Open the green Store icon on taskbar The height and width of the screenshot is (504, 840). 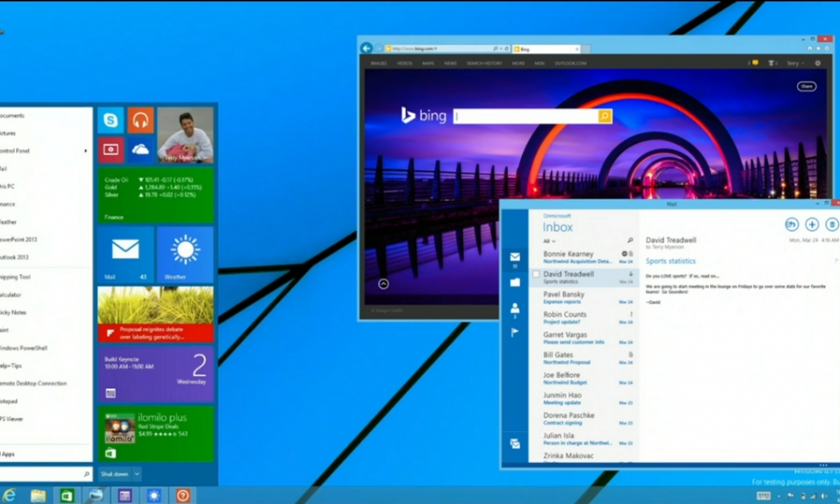[67, 496]
